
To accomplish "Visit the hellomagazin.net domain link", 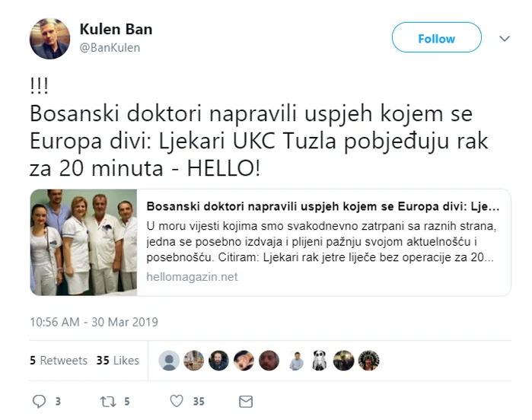I will click(x=192, y=277).
